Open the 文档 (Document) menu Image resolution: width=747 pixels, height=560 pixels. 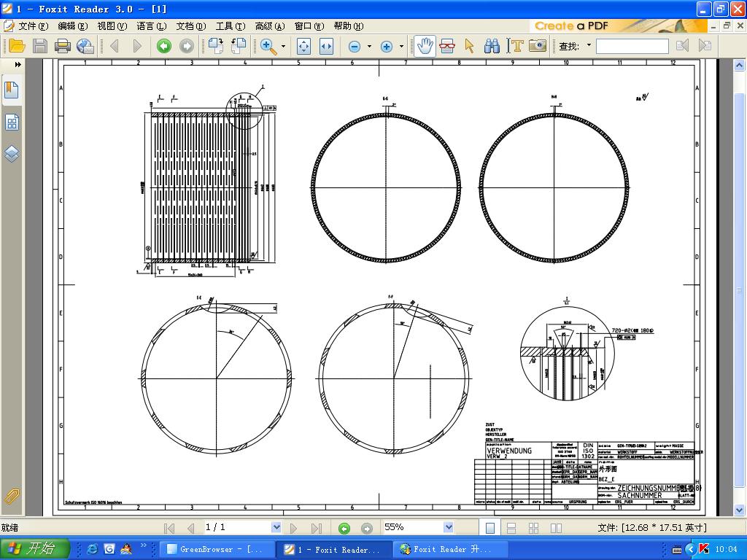click(190, 26)
